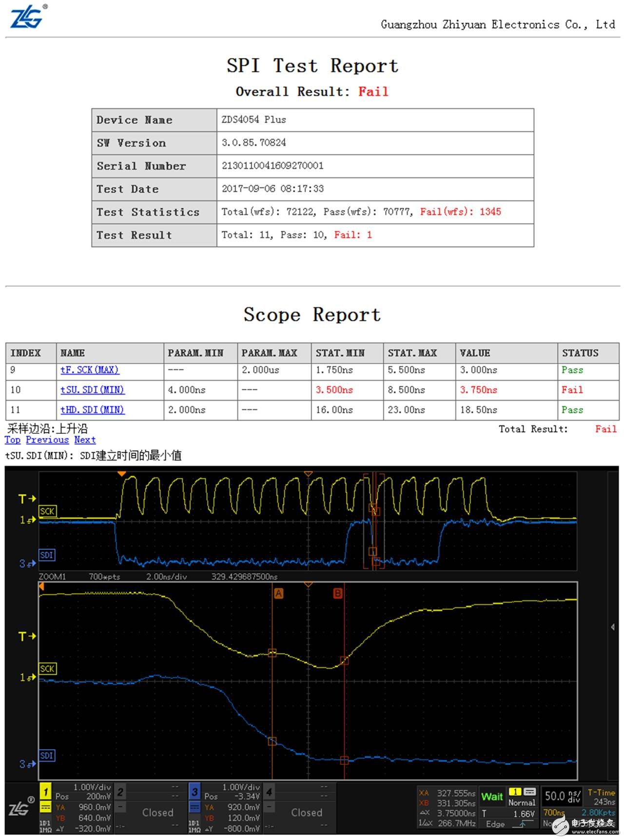The image size is (624, 840).
Task: Click the blue channel 3 indicator
Action: click(x=195, y=792)
